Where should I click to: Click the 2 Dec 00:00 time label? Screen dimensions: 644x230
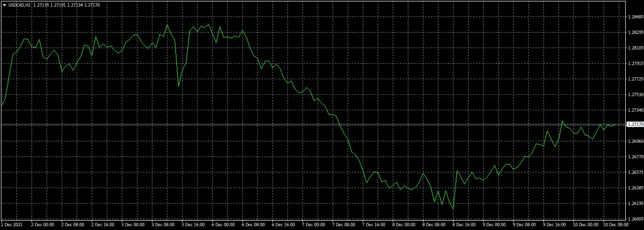pos(42,225)
